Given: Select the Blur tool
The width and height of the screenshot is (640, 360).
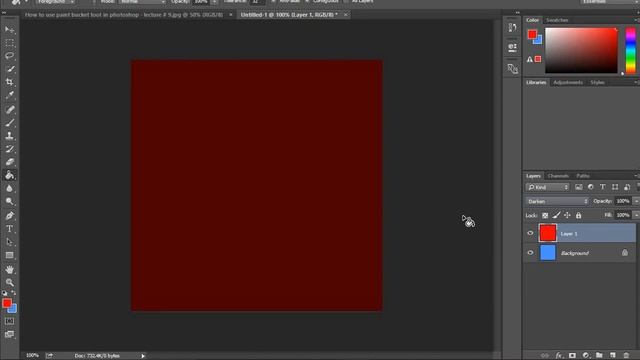Looking at the screenshot, I should click(x=9, y=189).
